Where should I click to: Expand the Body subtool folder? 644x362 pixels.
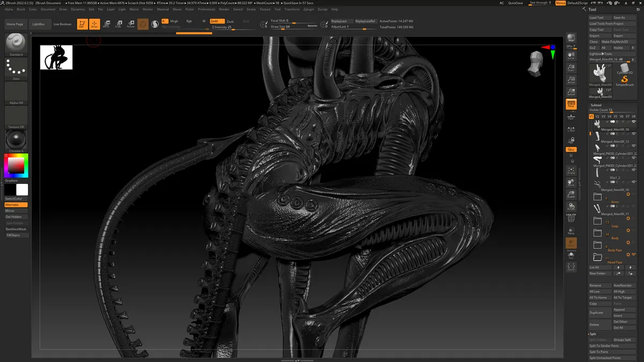coord(597,233)
